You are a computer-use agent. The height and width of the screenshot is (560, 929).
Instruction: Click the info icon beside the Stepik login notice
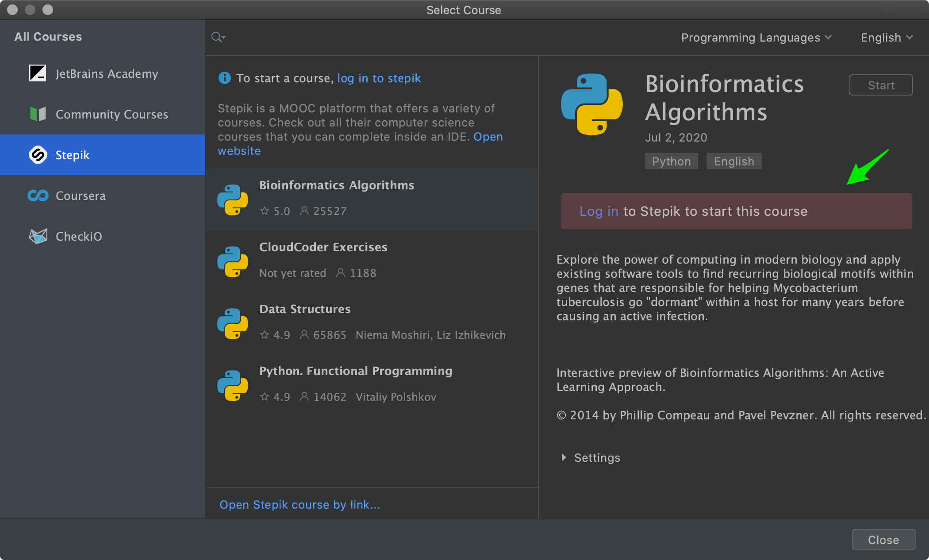click(x=224, y=78)
